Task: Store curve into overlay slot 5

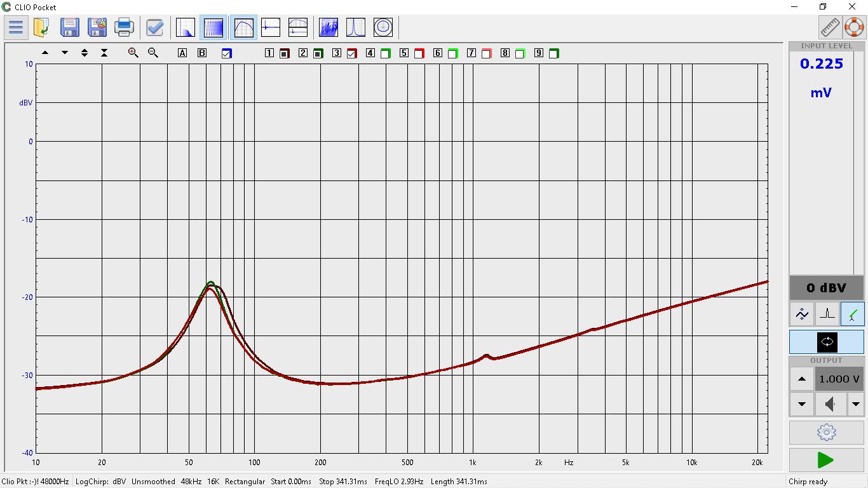Action: 404,53
